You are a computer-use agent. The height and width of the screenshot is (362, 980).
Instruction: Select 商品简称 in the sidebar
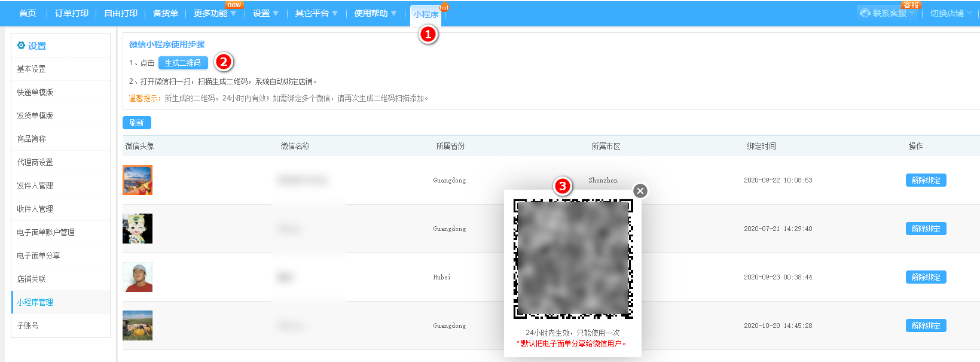point(60,139)
